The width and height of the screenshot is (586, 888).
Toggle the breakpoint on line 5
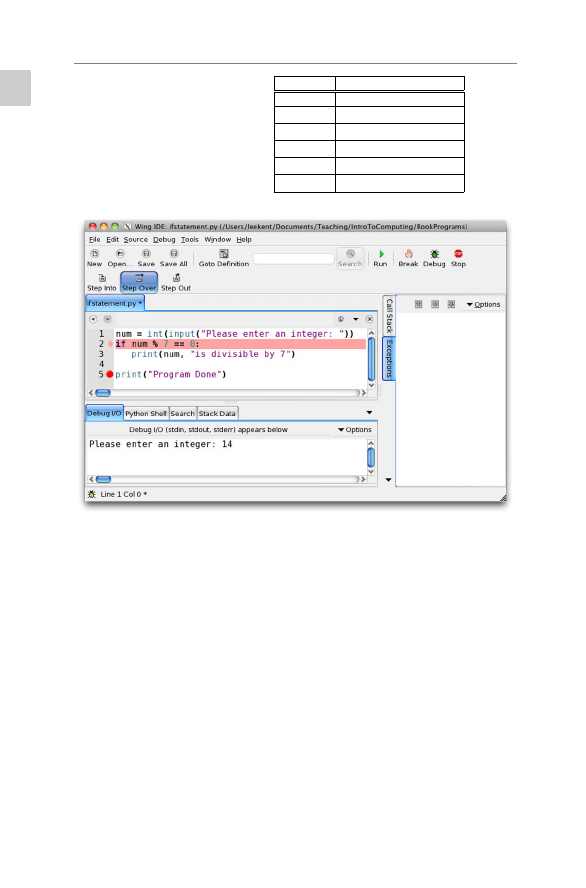[x=110, y=374]
